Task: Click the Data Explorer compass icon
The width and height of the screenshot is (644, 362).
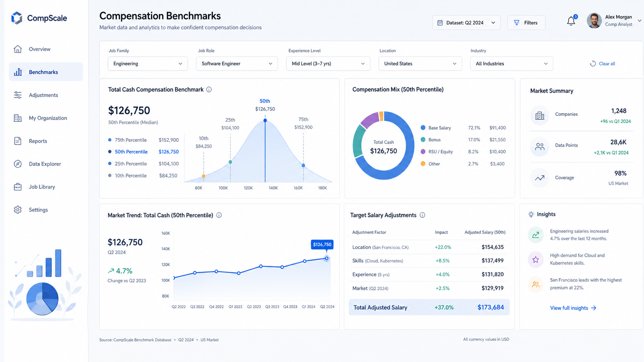Action: (18, 164)
